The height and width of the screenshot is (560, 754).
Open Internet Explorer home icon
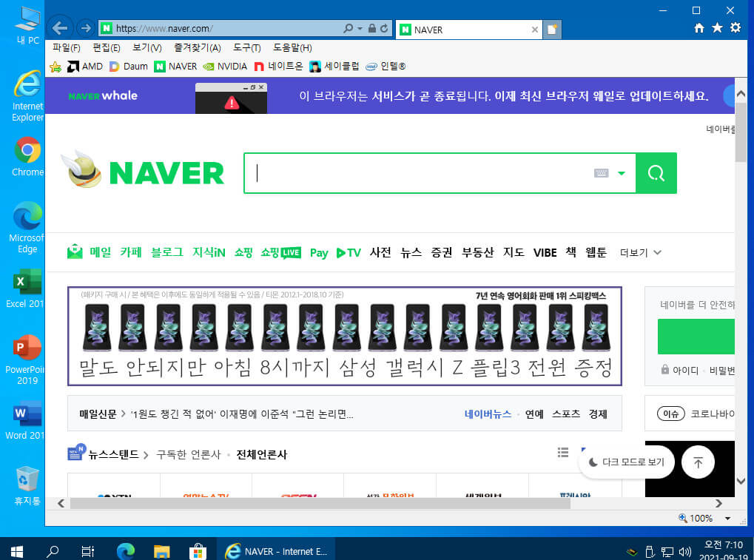(x=699, y=28)
